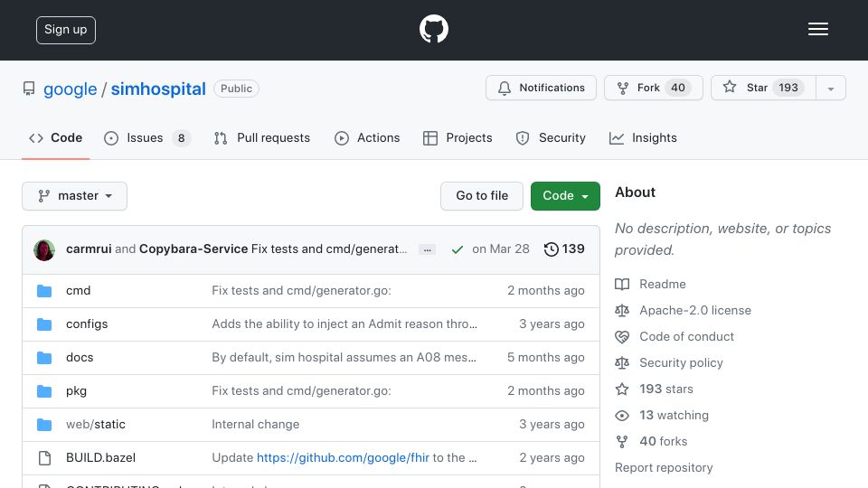
Task: Open the Issues tab
Action: [147, 137]
